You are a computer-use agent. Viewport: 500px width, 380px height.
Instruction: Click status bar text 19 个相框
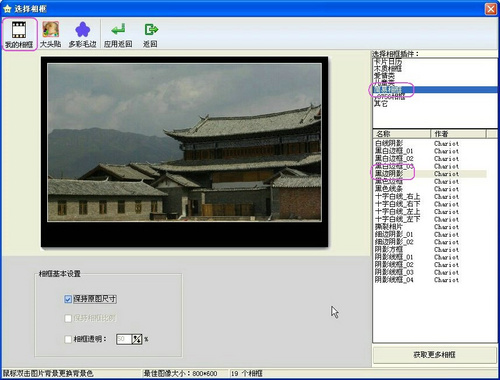click(247, 374)
